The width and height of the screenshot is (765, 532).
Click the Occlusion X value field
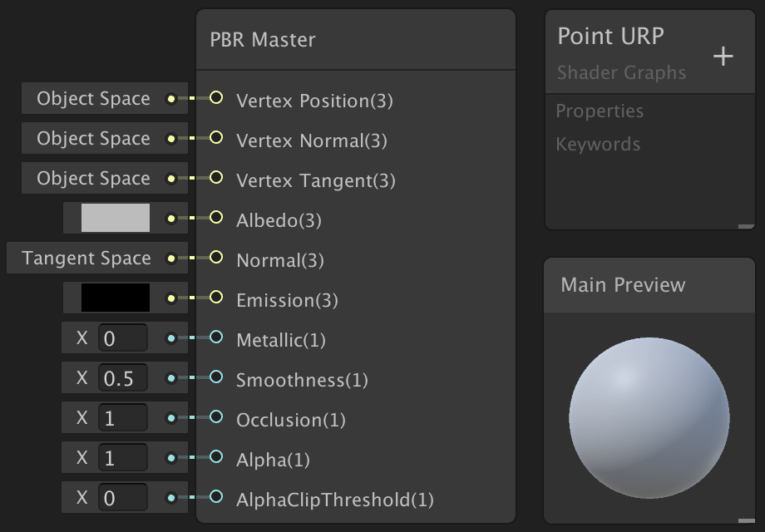[122, 418]
